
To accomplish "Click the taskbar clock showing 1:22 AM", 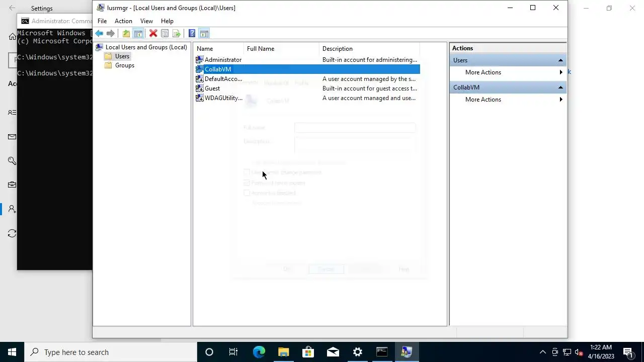I will [601, 352].
